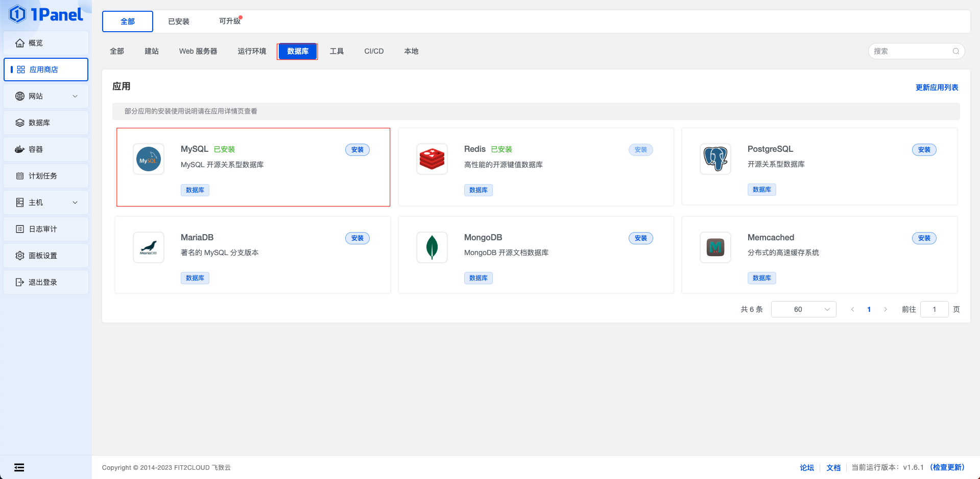Click the Memcached app logo
The image size is (980, 479).
coord(715,247)
